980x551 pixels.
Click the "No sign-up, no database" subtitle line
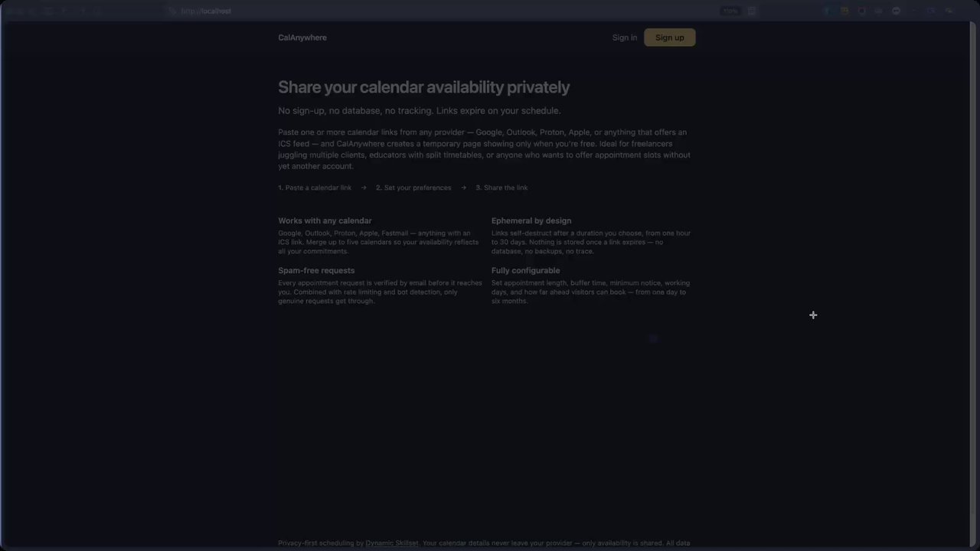click(419, 111)
